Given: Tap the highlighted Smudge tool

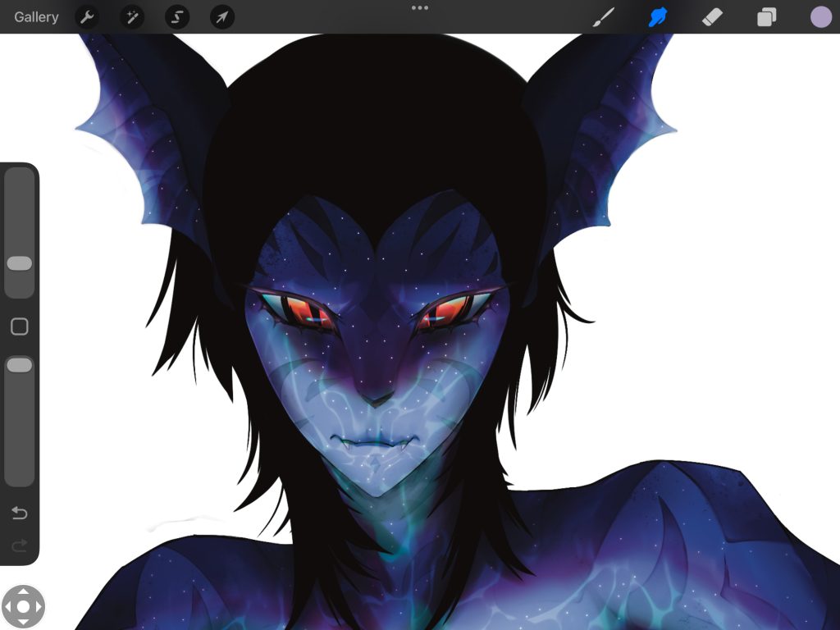Looking at the screenshot, I should pyautogui.click(x=658, y=17).
